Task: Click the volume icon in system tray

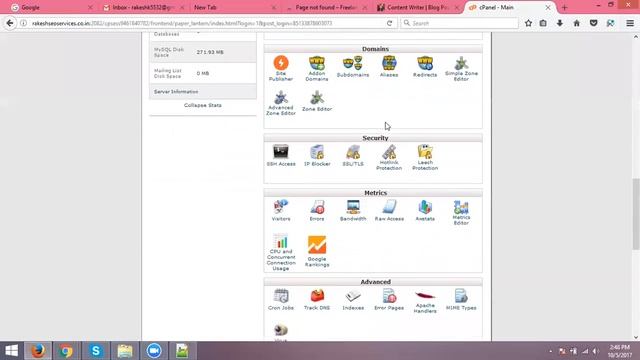Action: click(x=596, y=351)
